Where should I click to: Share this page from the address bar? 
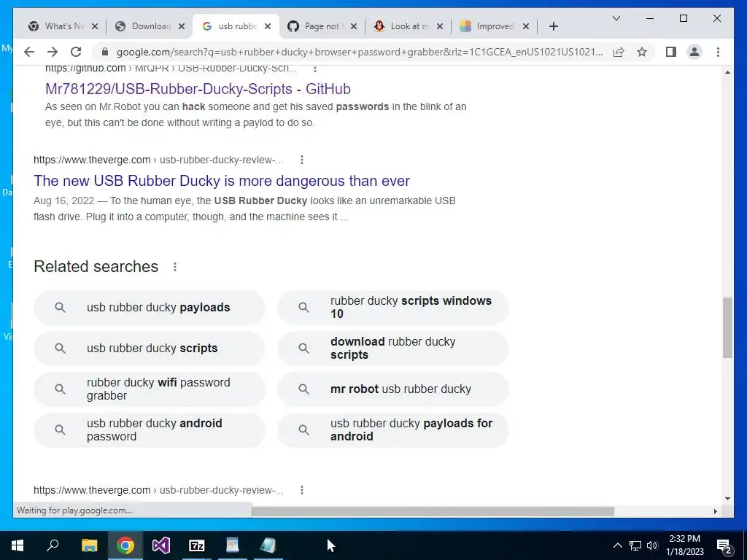619,52
